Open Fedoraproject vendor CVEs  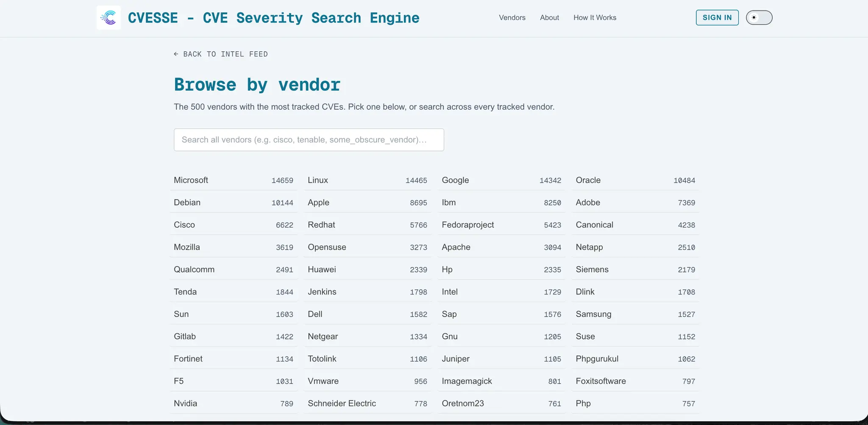coord(501,225)
